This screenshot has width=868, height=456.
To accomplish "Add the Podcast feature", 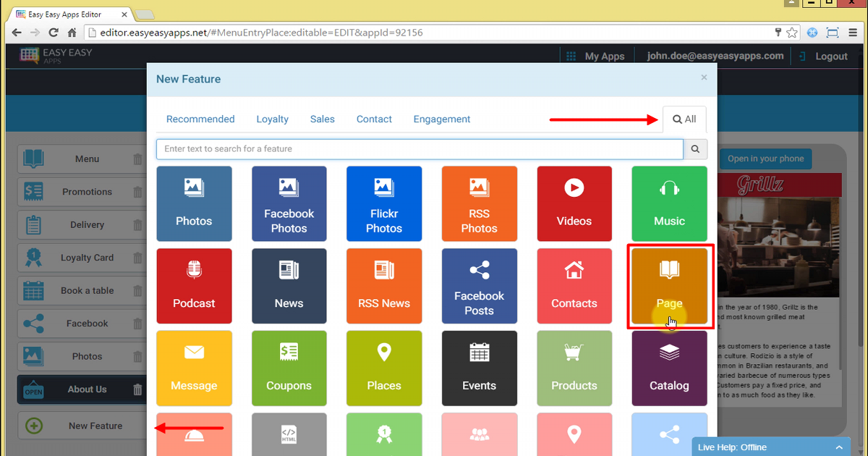I will click(194, 286).
